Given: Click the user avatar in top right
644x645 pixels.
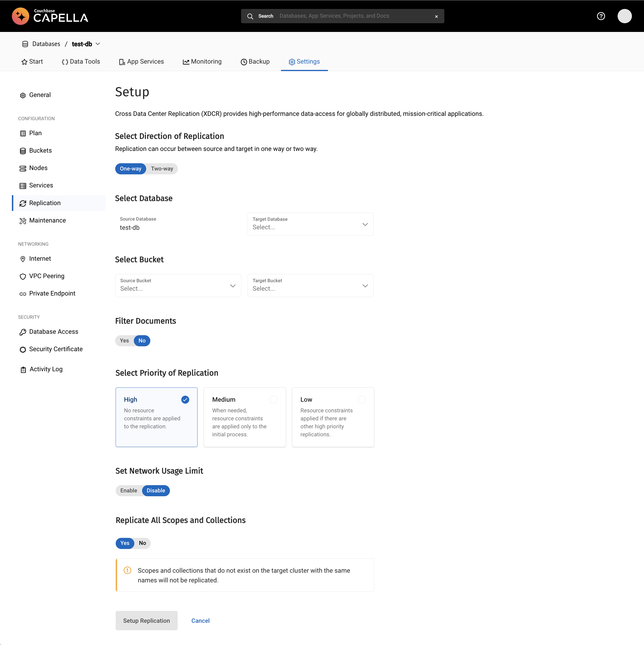Looking at the screenshot, I should coord(625,16).
